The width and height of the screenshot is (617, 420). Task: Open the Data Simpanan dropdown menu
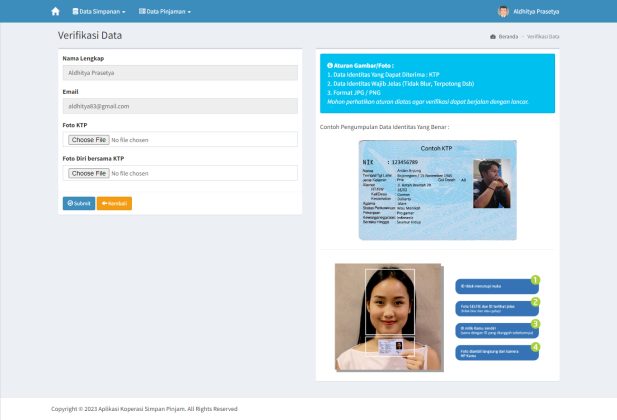[99, 11]
